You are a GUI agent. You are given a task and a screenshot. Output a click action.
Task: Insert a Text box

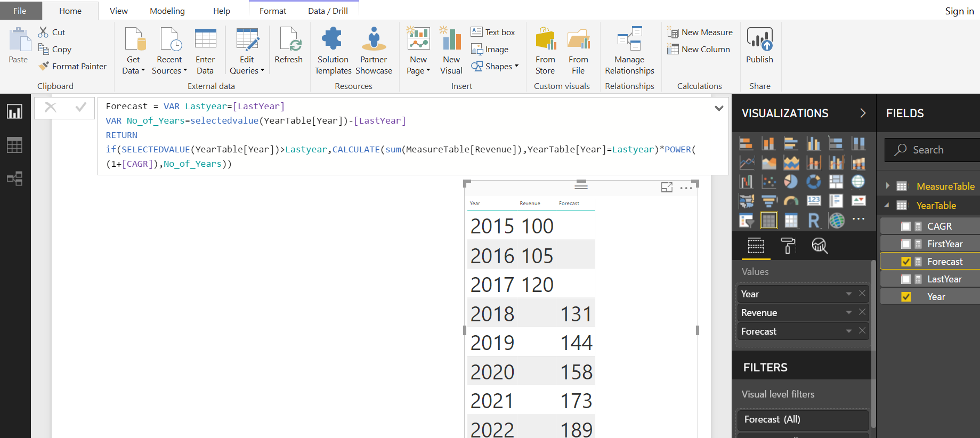click(x=493, y=32)
